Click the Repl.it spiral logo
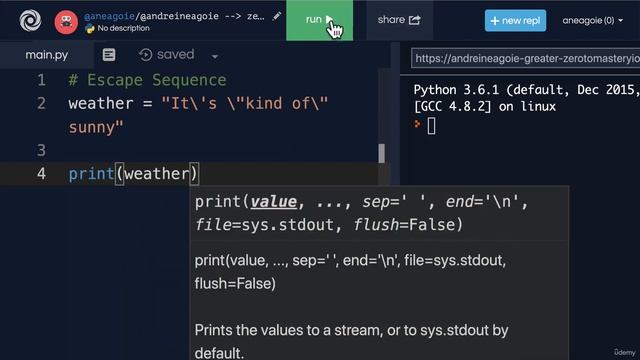The image size is (640, 360). (30, 20)
